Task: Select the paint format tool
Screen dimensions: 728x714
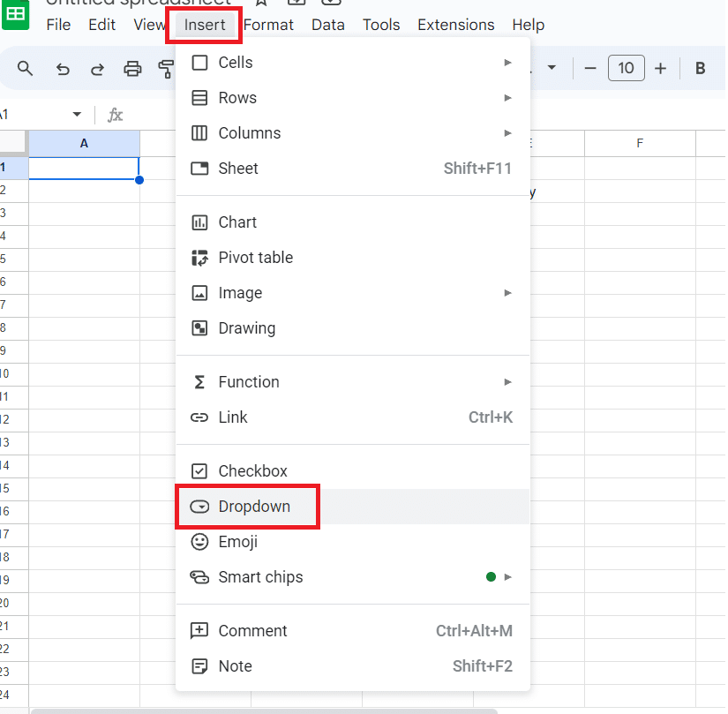Action: pyautogui.click(x=166, y=68)
